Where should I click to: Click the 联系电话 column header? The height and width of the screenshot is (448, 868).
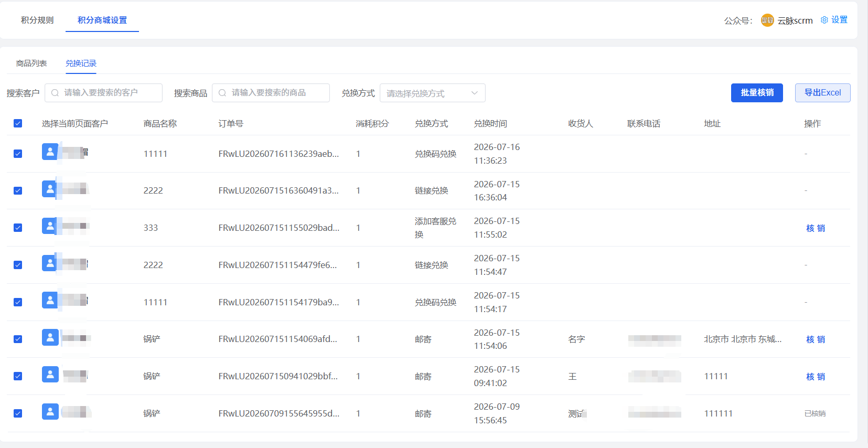click(x=644, y=123)
